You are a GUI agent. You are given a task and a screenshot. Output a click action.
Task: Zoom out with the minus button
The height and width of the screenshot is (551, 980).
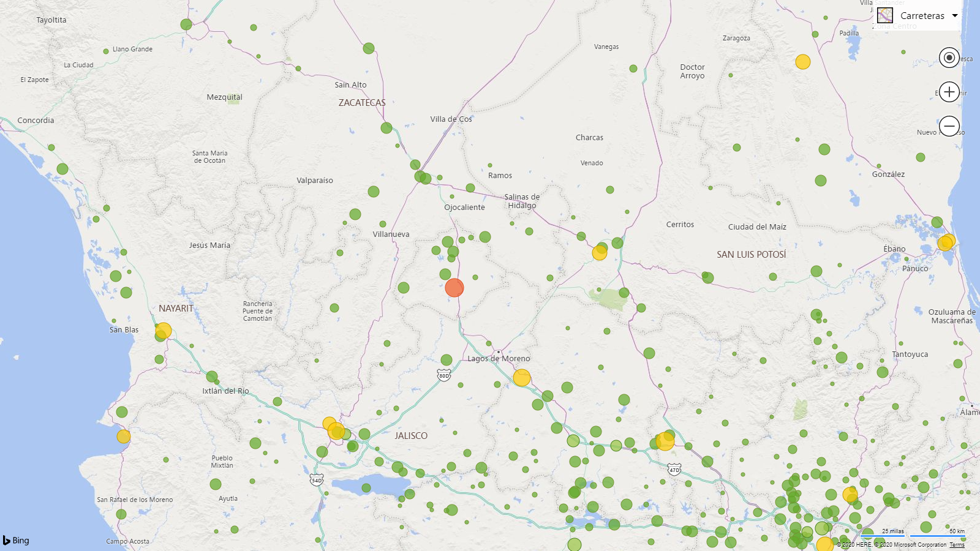[949, 126]
